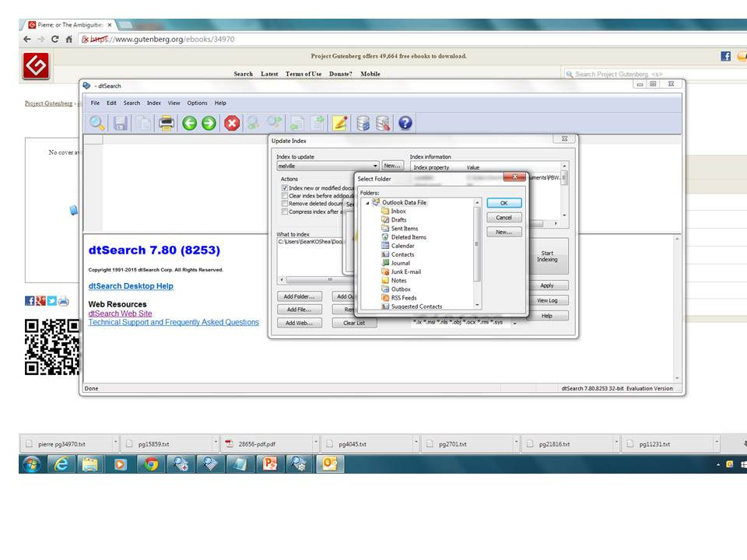This screenshot has width=747, height=560.
Task: Open Internet Explorer from the taskbar
Action: click(61, 464)
